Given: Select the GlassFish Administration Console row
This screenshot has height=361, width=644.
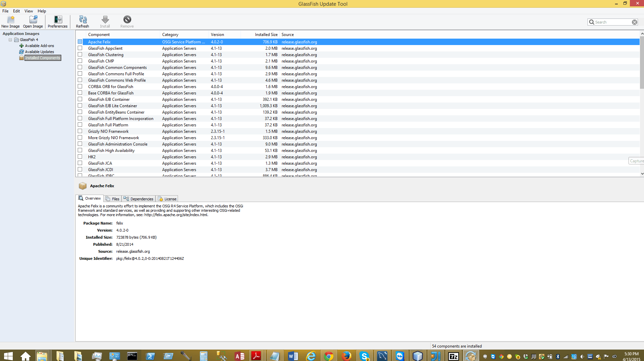Looking at the screenshot, I should 357,144.
